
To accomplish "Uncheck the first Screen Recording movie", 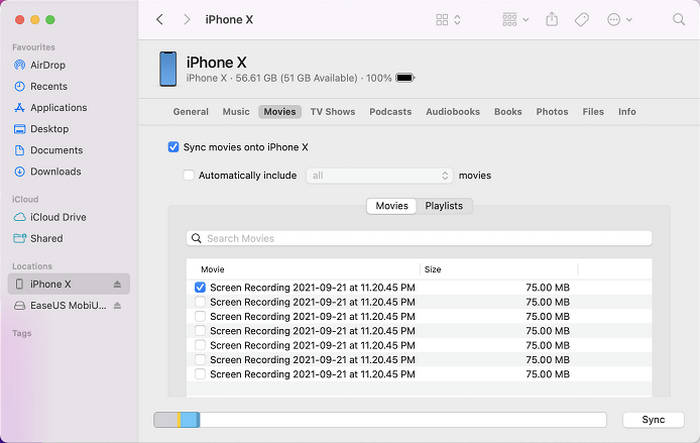I will tap(200, 288).
